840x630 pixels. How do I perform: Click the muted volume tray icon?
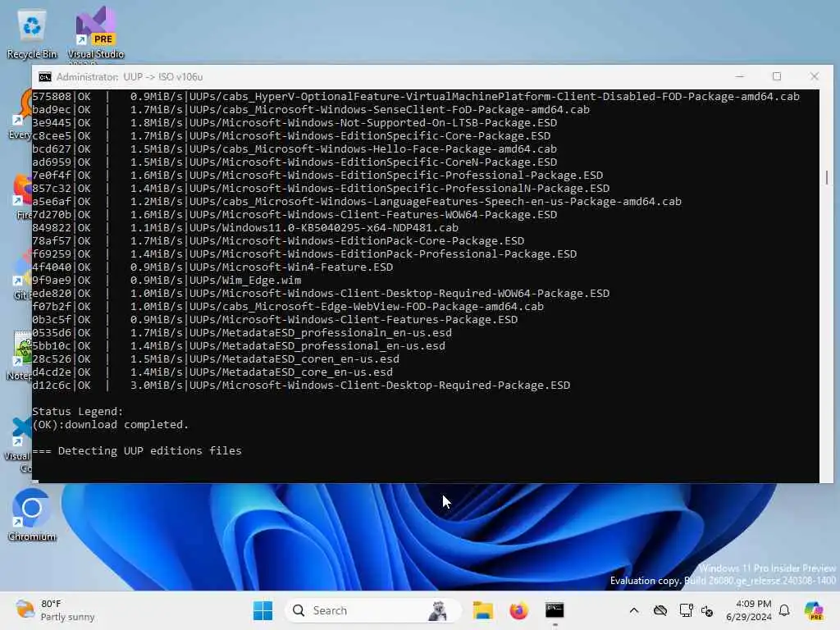tap(707, 610)
